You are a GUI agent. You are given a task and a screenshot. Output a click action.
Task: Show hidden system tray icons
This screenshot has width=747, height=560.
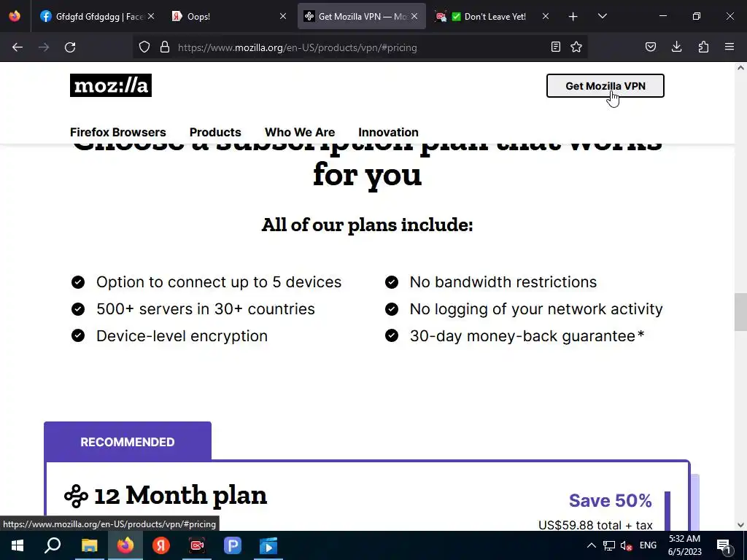coord(591,545)
